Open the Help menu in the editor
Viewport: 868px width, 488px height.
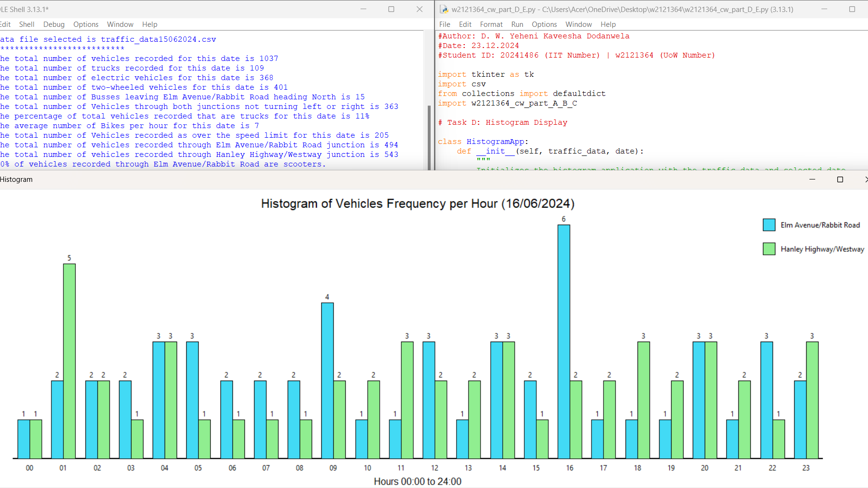click(x=608, y=24)
